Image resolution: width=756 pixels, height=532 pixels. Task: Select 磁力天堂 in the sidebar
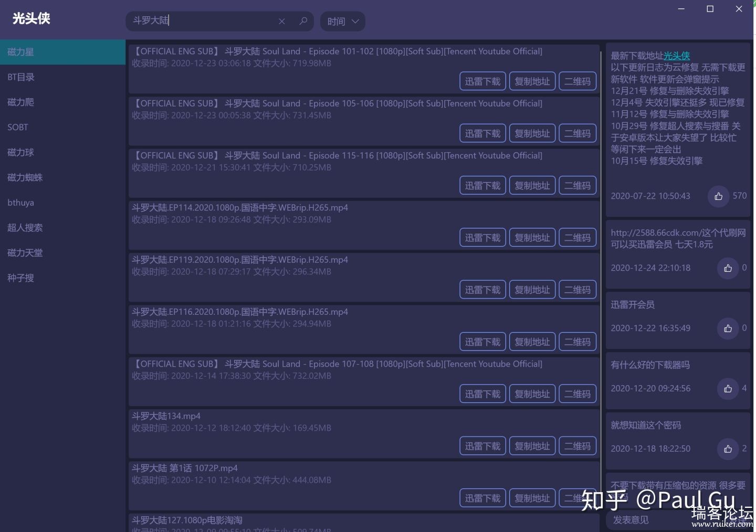click(62, 253)
